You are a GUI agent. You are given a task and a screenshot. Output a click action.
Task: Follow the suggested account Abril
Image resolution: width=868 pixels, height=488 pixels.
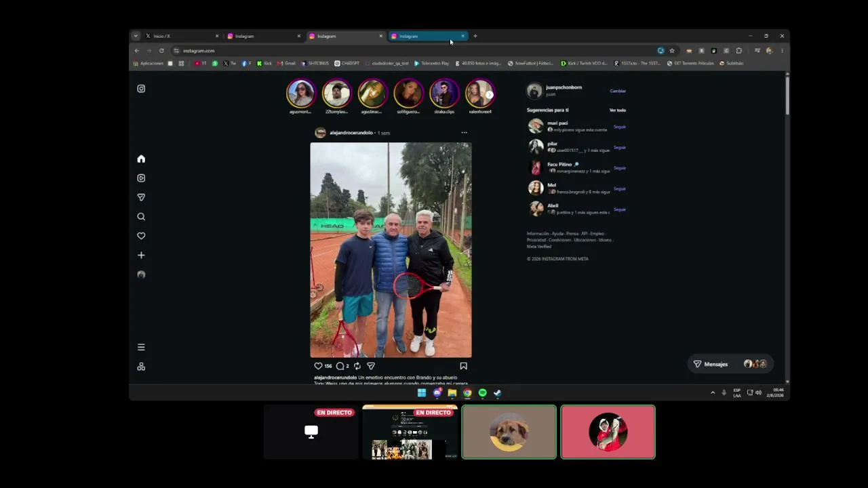pos(620,209)
